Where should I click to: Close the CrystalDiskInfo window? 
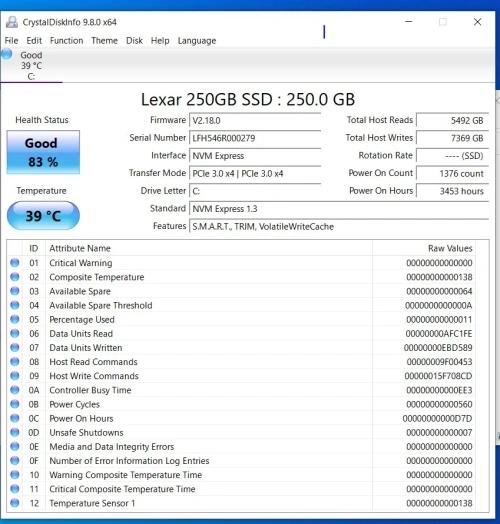tap(477, 22)
